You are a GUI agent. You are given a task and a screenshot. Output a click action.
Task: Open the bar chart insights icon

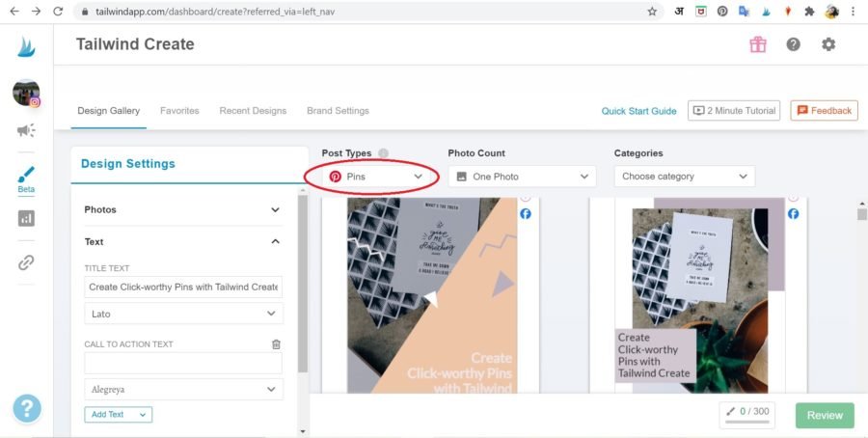coord(26,219)
